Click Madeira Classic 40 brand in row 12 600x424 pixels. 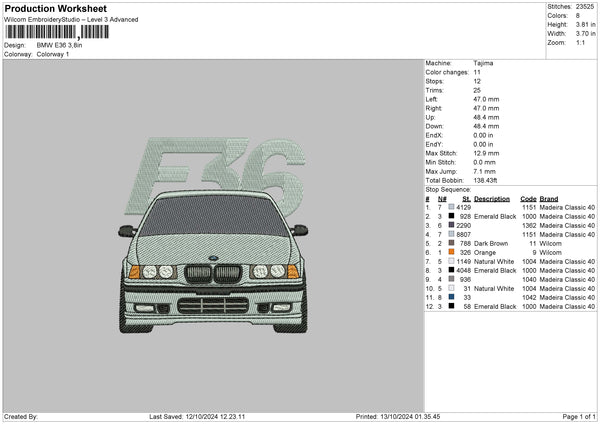(x=567, y=307)
